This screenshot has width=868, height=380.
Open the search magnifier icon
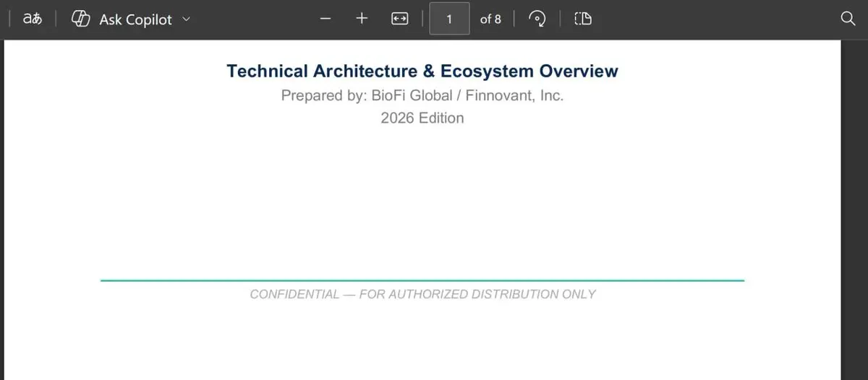coord(848,20)
